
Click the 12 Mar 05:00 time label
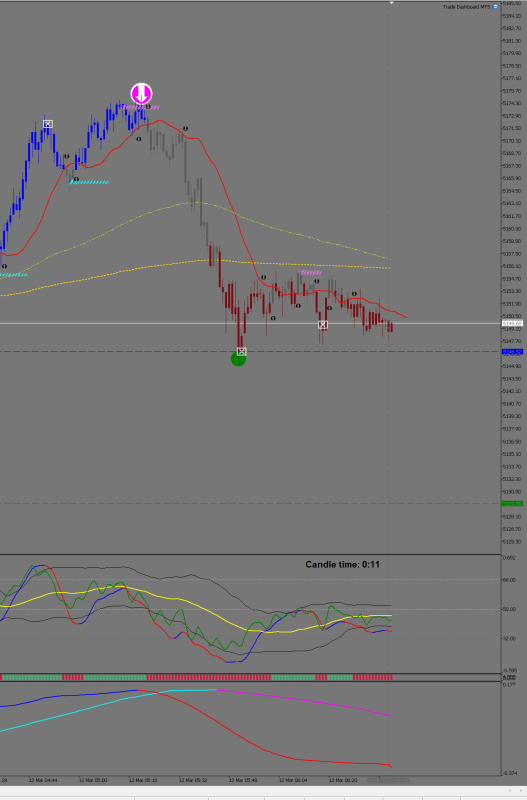(93, 780)
